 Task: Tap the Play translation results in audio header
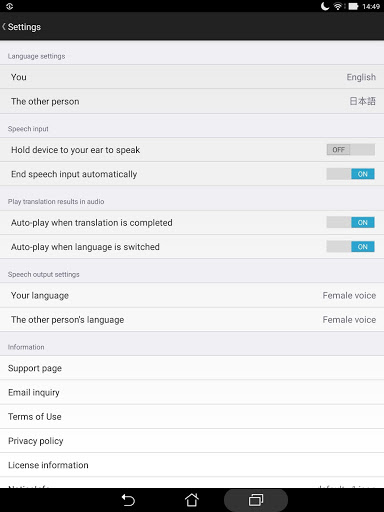tap(56, 201)
